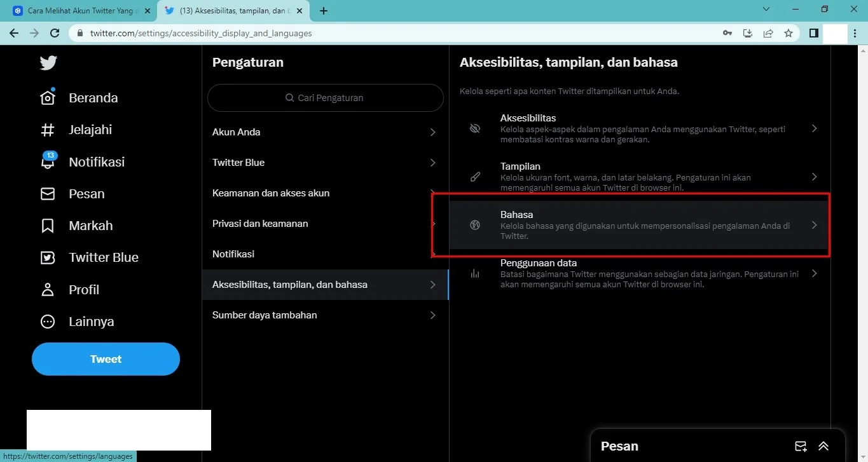Open Pesan envelope icon in sidebar
868x462 pixels.
[x=48, y=194]
